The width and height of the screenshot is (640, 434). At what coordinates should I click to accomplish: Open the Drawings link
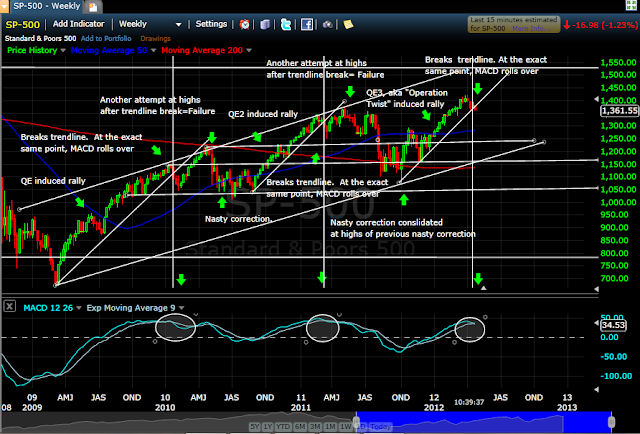[156, 38]
